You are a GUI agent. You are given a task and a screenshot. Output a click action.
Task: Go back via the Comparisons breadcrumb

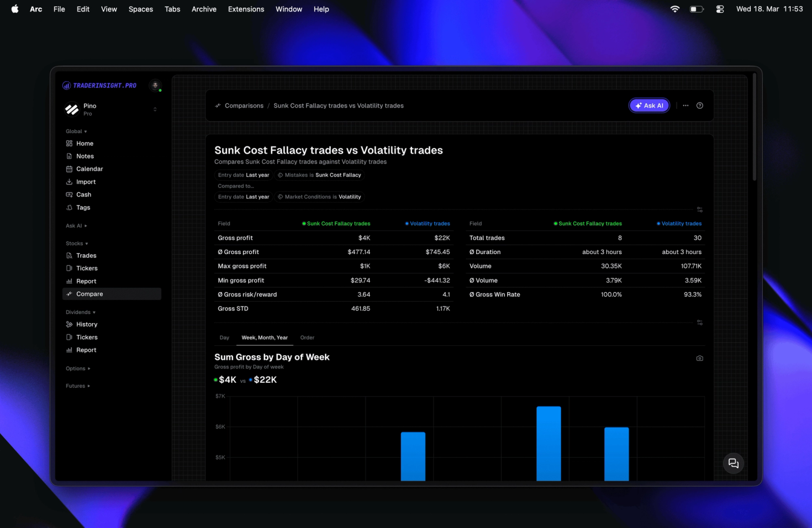coord(244,105)
